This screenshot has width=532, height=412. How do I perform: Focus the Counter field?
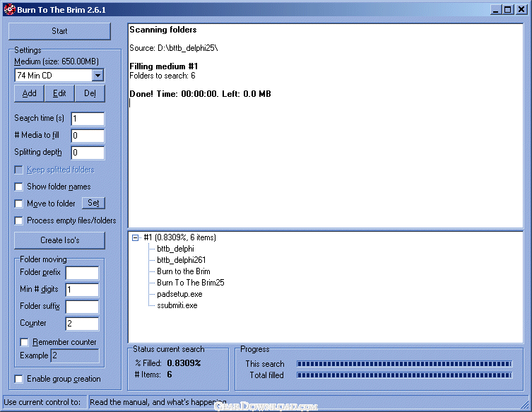click(x=82, y=324)
